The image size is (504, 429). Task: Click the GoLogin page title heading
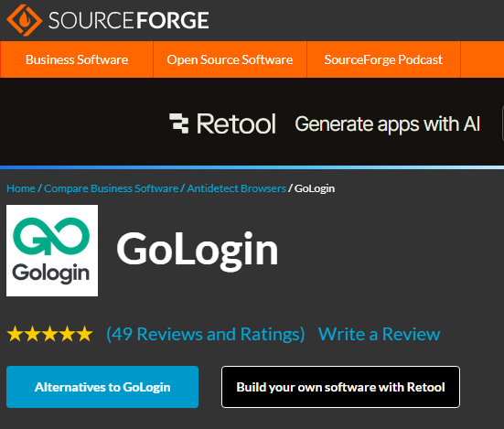198,251
